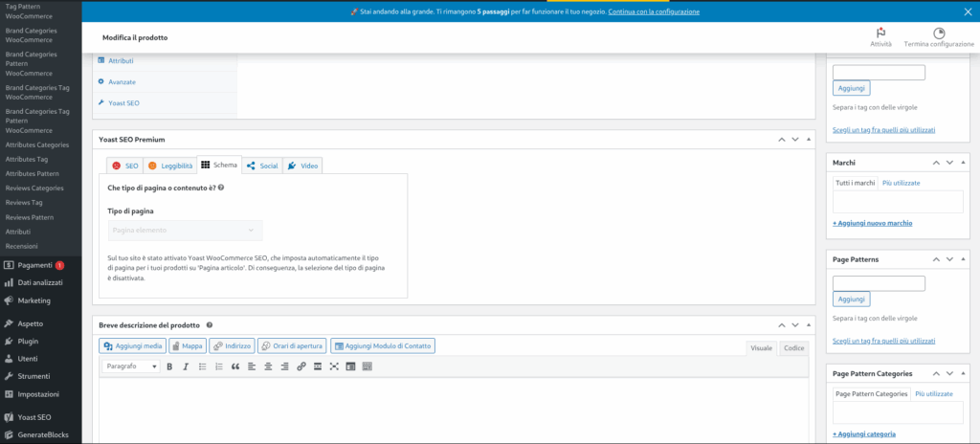Insert Read More tag icon
The height and width of the screenshot is (444, 980).
coord(318,367)
